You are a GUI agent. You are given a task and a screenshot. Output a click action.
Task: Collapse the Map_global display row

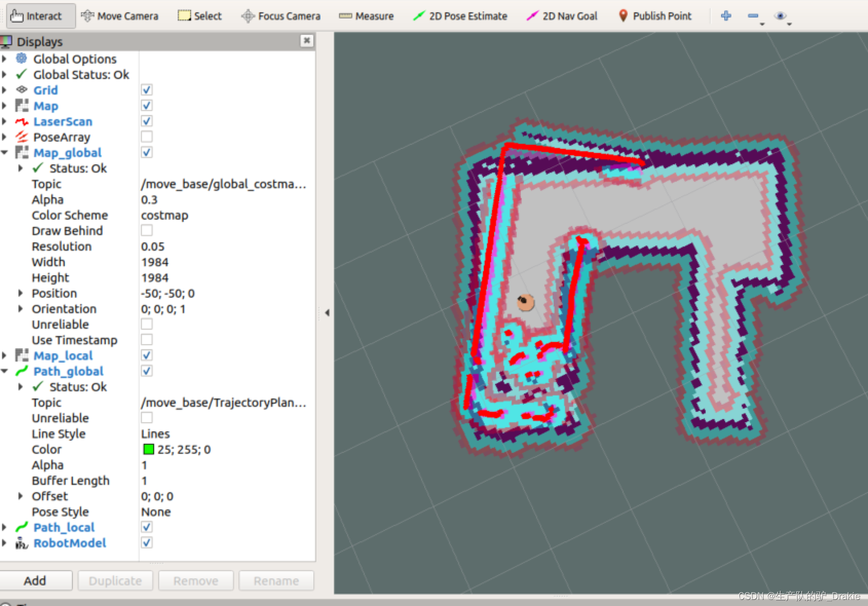click(4, 153)
